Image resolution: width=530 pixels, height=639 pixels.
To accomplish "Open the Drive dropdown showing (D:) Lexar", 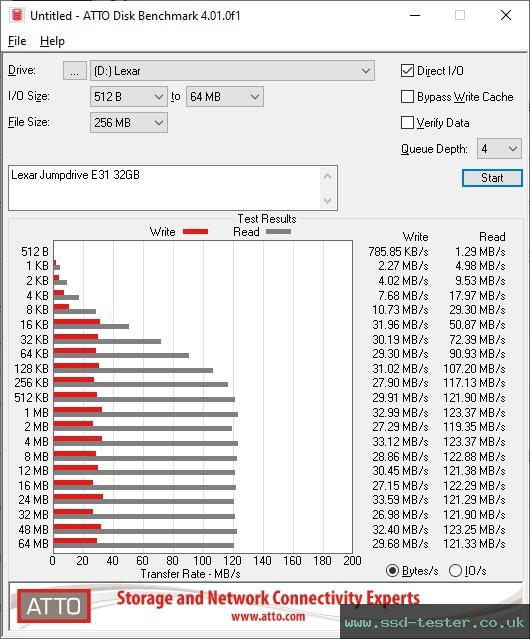I will click(x=232, y=71).
